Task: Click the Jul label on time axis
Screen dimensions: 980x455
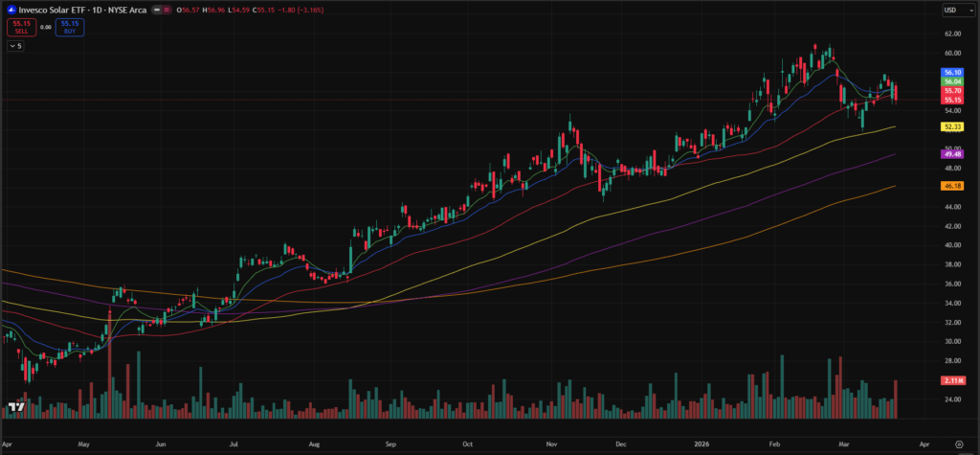Action: (234, 445)
